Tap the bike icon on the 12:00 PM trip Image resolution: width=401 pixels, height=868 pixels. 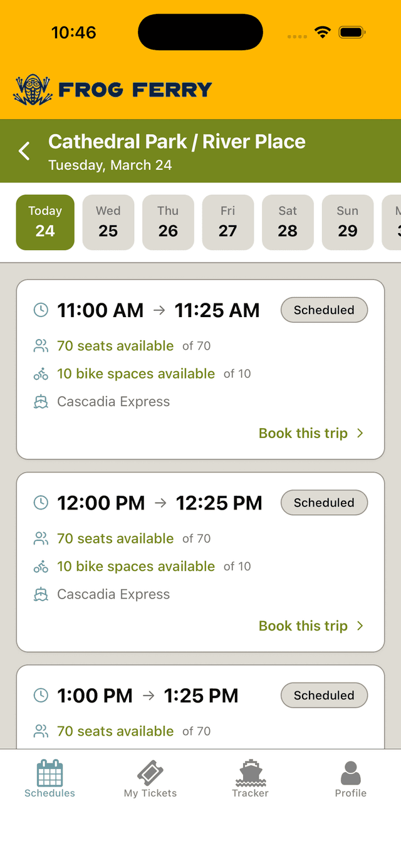[x=41, y=566]
